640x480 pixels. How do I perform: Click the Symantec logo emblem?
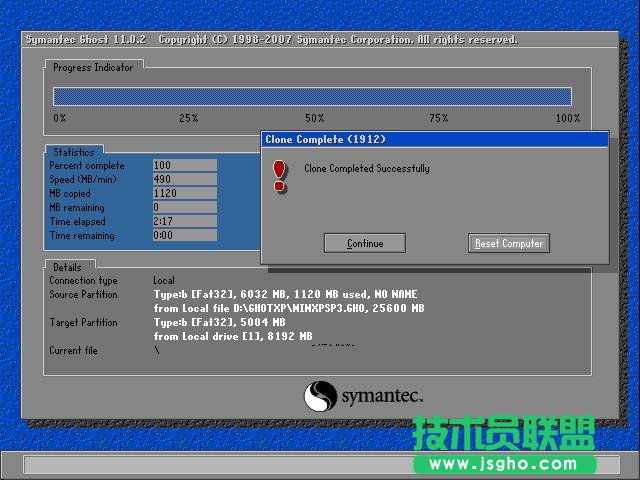320,395
